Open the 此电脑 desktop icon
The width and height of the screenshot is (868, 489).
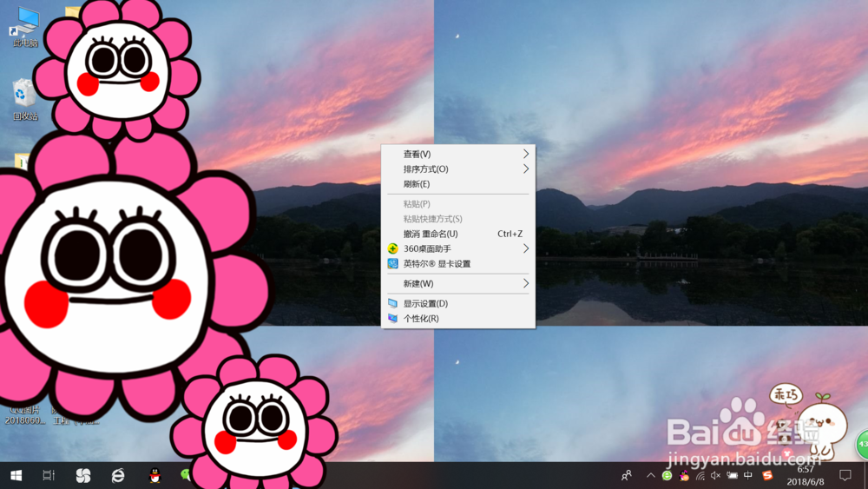tap(25, 26)
